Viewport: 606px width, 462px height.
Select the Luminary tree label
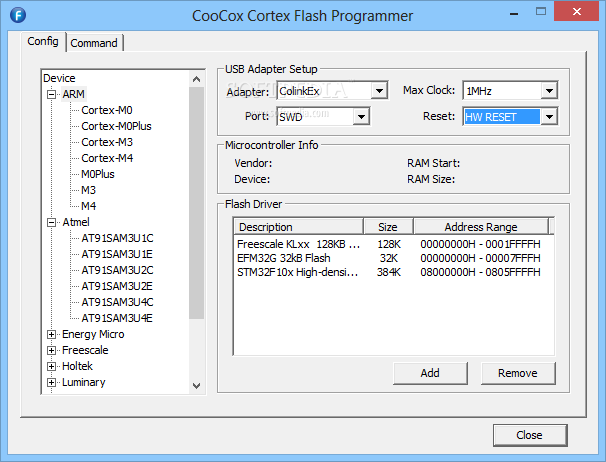point(83,382)
